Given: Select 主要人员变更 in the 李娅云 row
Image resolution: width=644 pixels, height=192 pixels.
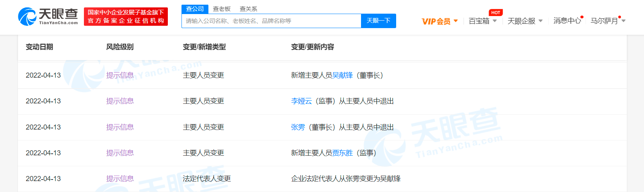Looking at the screenshot, I should (203, 101).
